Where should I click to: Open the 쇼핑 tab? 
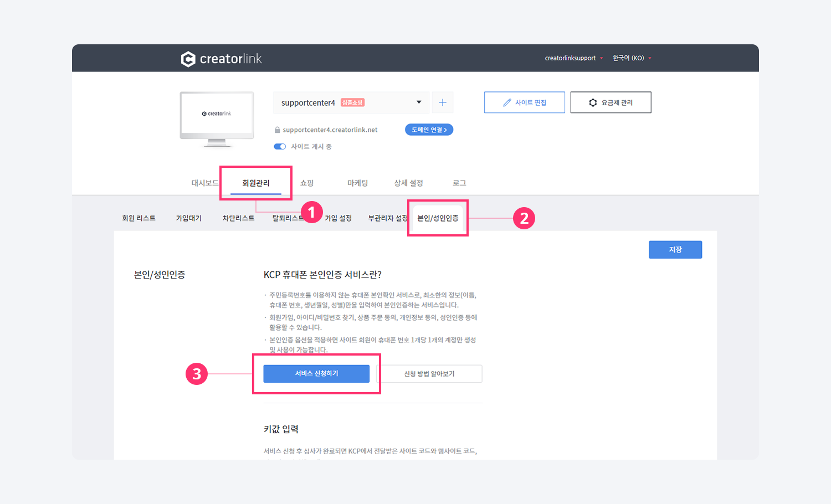pos(307,183)
